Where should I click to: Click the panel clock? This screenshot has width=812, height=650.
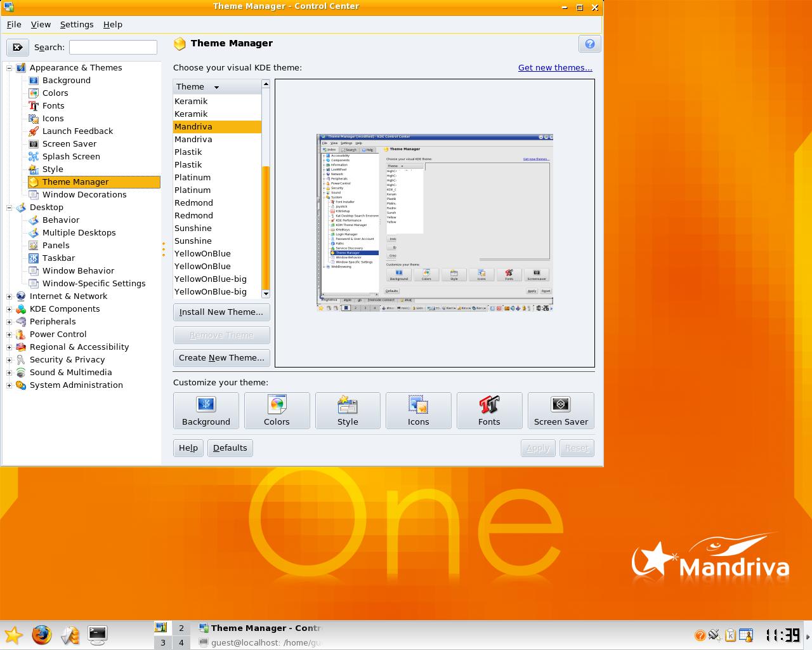coord(782,635)
